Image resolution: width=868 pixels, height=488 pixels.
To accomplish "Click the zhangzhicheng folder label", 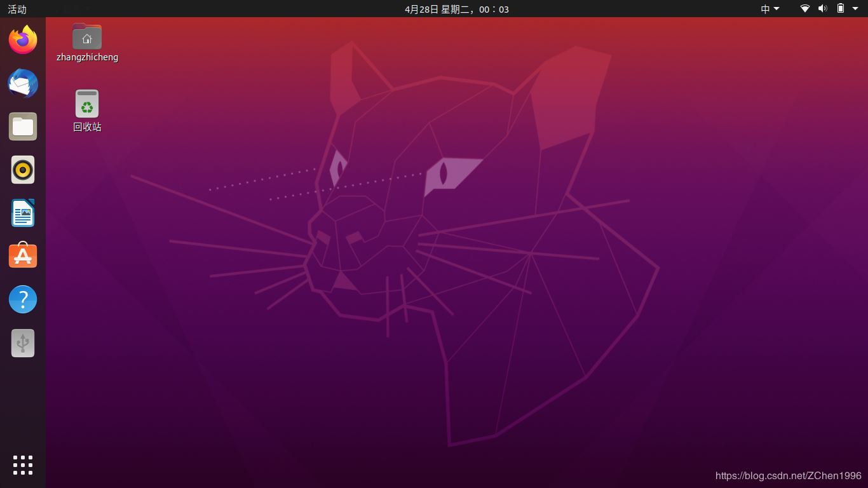I will coord(87,57).
